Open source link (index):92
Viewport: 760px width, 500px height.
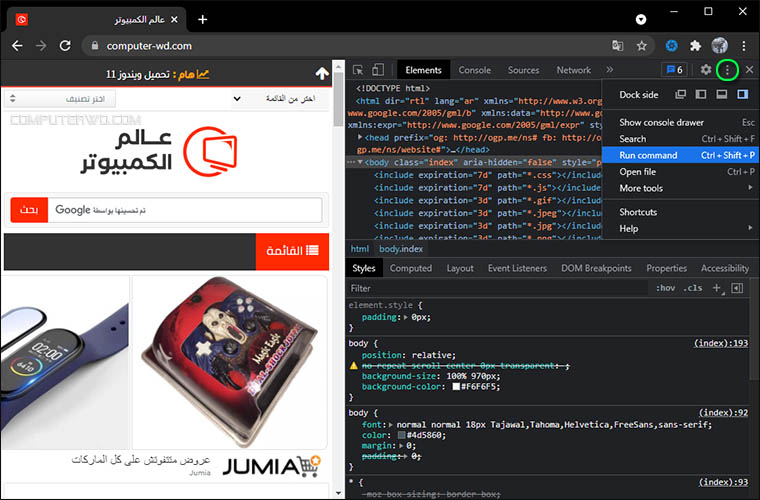tap(723, 413)
